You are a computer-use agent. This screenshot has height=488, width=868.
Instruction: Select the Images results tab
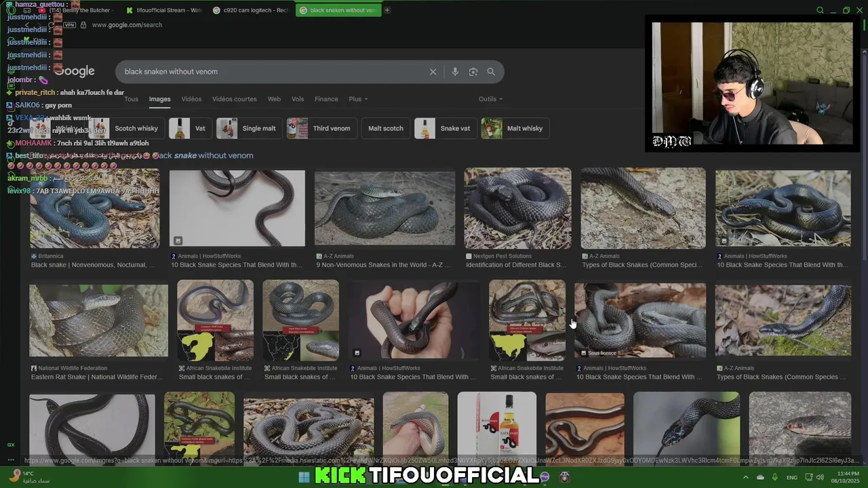(x=160, y=99)
